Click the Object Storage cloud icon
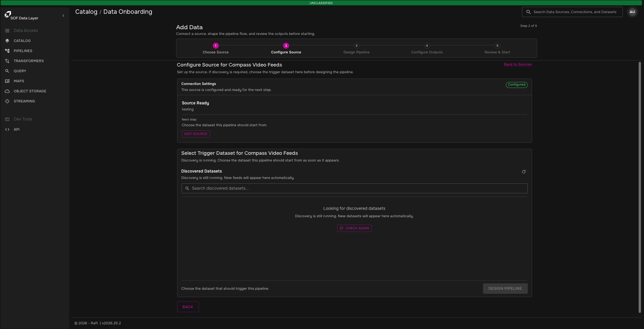 coord(7,91)
